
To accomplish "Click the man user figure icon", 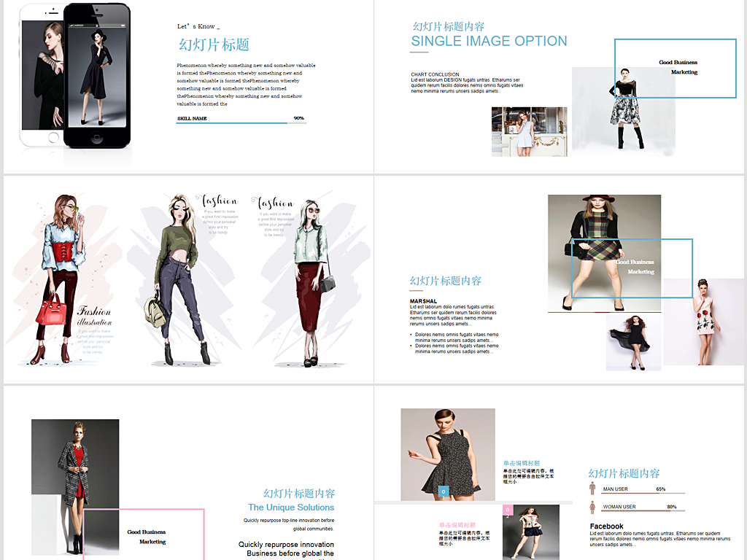I will (592, 489).
